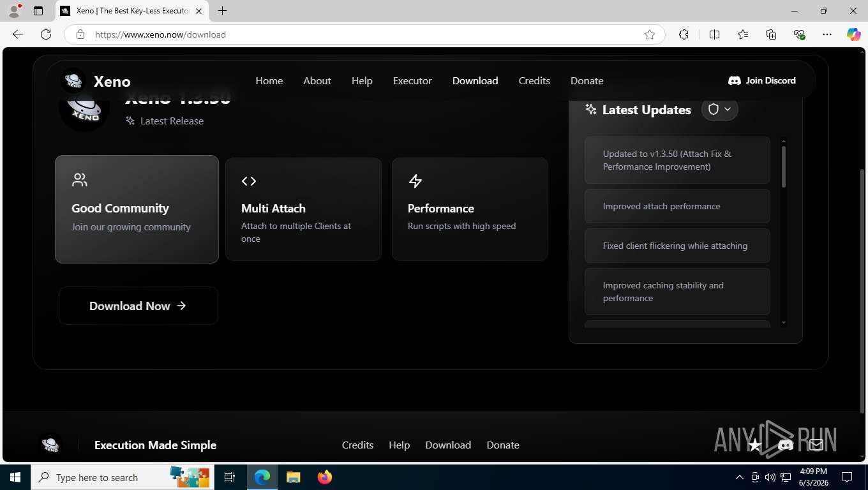The width and height of the screenshot is (868, 490).
Task: Click the people icon on Good Community card
Action: tap(80, 180)
